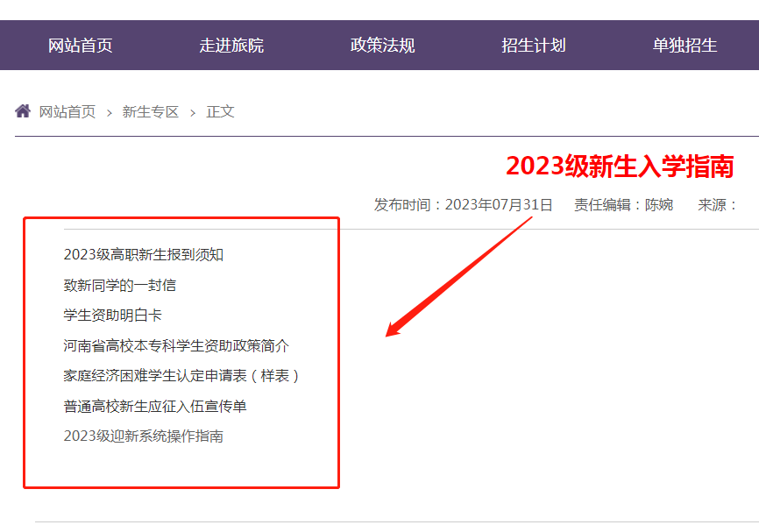
Task: Select 正文 in the breadcrumb path
Action: click(x=220, y=111)
